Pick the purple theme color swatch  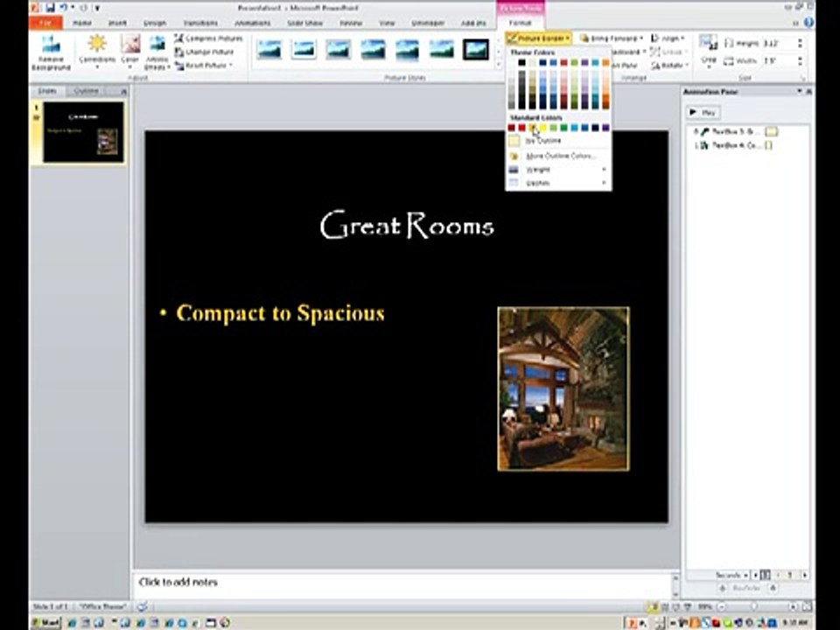584,63
